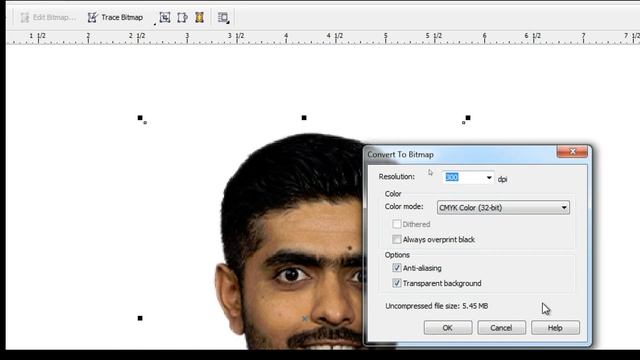Image resolution: width=640 pixels, height=360 pixels.
Task: Open the Color mode CMYK Color dropdown
Action: tap(503, 208)
